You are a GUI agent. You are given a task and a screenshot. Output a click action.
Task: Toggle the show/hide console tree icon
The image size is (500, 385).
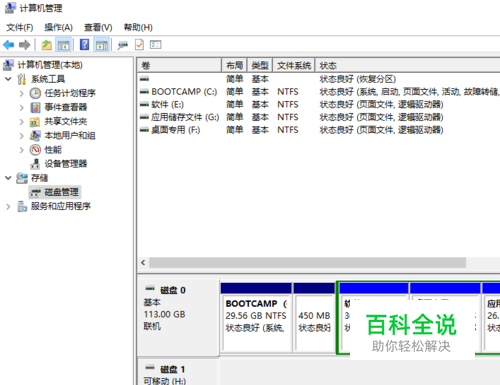[63, 45]
